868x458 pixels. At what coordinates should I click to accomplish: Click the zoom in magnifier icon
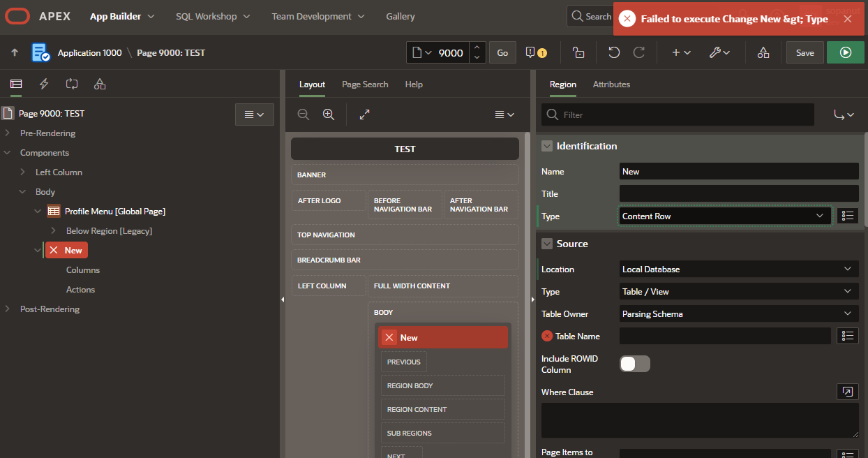(x=329, y=114)
